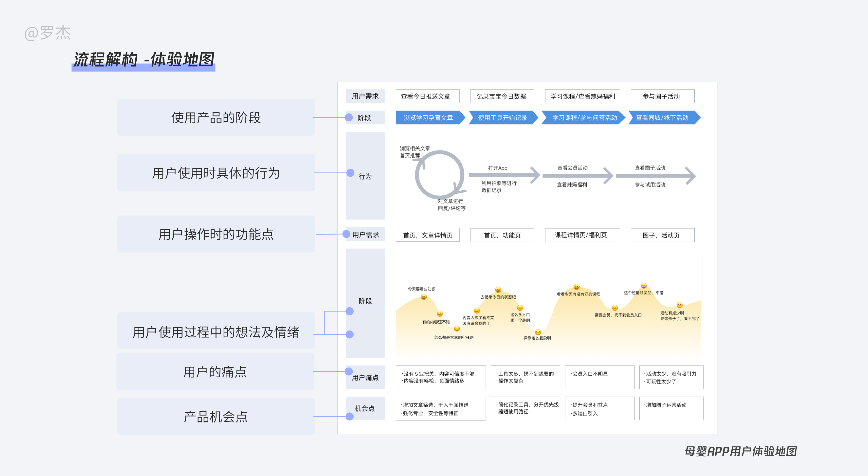Click the connector dot next to 用户痛点

349,371
